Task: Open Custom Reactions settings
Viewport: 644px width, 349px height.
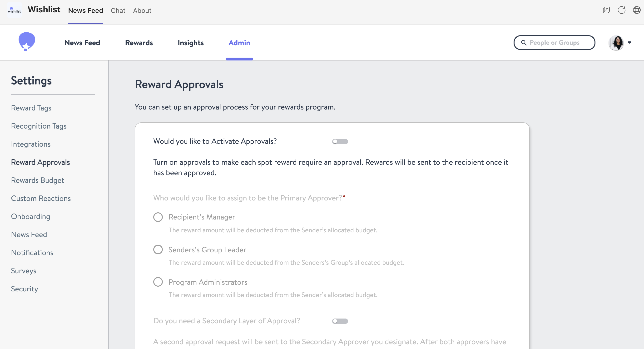Action: point(41,198)
